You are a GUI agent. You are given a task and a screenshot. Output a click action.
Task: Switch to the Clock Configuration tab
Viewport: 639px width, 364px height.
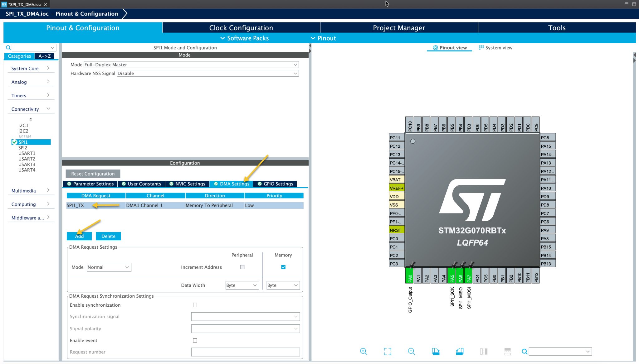(x=241, y=28)
